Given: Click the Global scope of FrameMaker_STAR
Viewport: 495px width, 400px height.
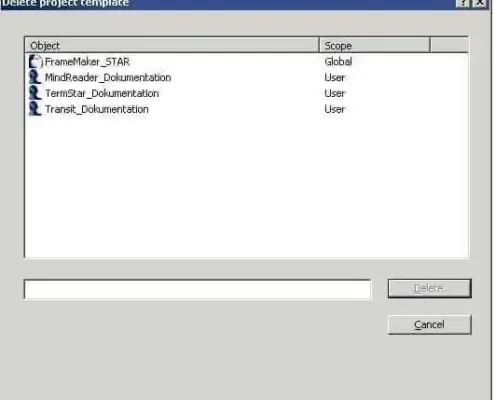Looking at the screenshot, I should pyautogui.click(x=338, y=62).
